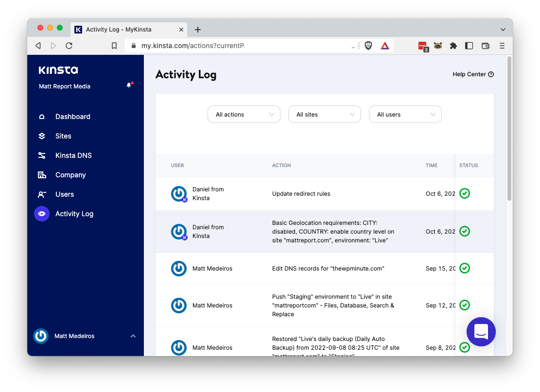This screenshot has width=540, height=392.
Task: Click the yellow bee-face extension icon
Action: pos(438,46)
